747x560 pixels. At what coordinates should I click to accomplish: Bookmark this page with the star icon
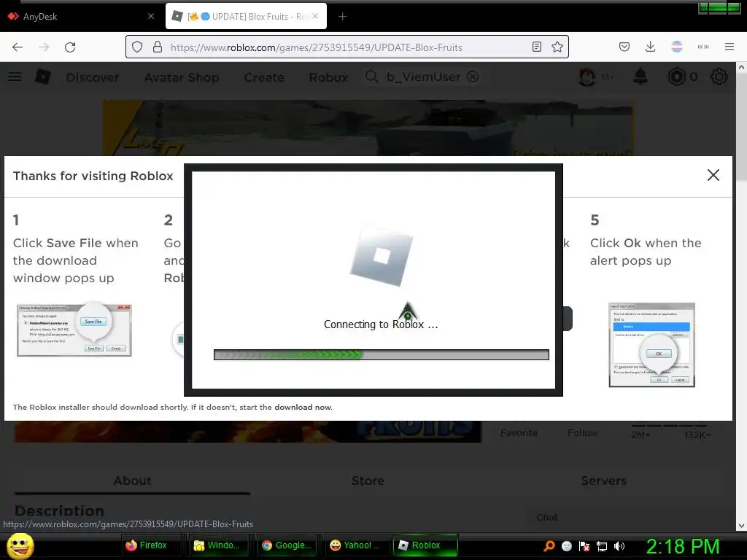(557, 47)
